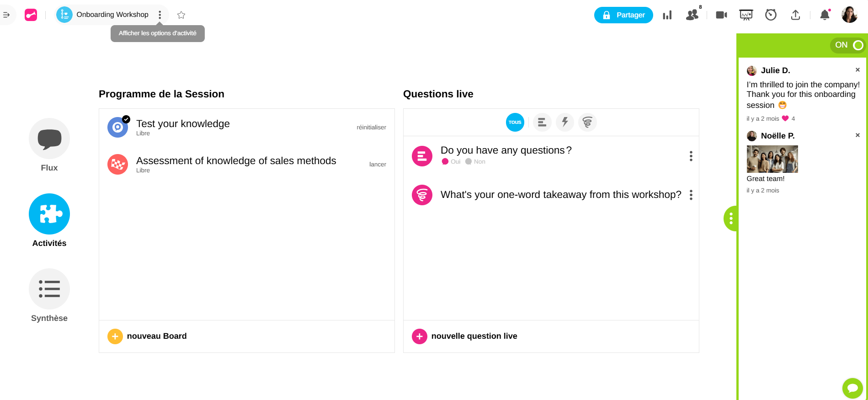The image size is (868, 400).
Task: Open the team photo thumbnail from Noëlle
Action: pyautogui.click(x=772, y=159)
